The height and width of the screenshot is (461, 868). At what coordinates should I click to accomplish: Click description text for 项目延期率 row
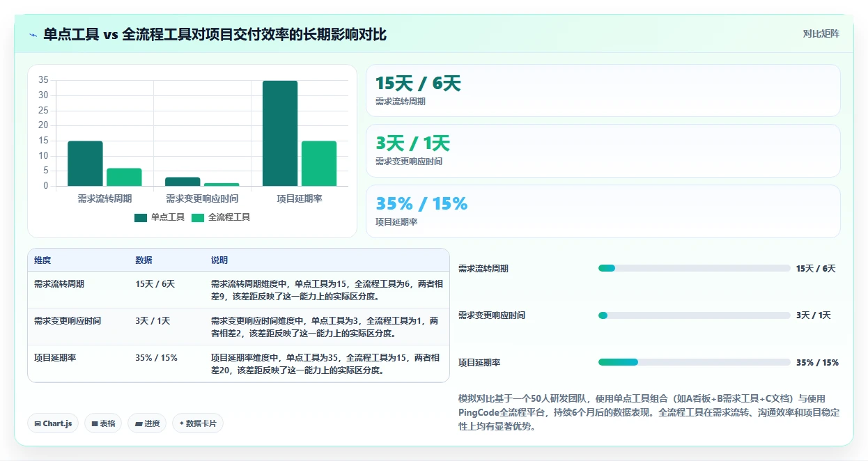tap(327, 364)
